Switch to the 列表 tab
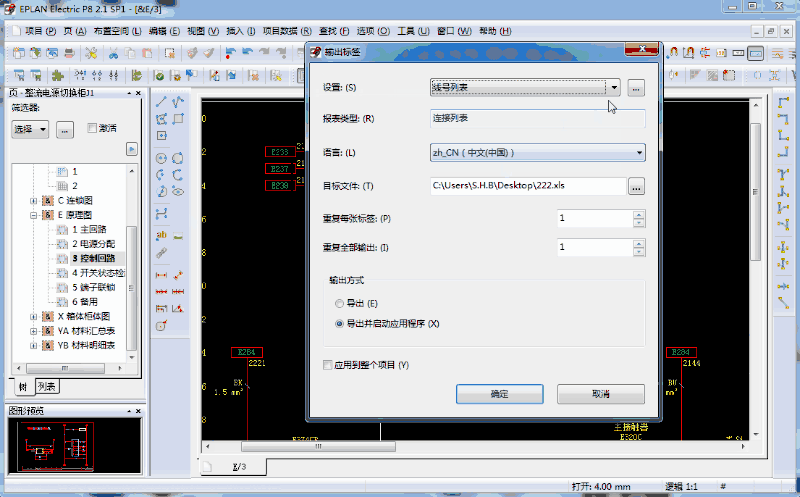Screen dimensions: 800x497 47,386
